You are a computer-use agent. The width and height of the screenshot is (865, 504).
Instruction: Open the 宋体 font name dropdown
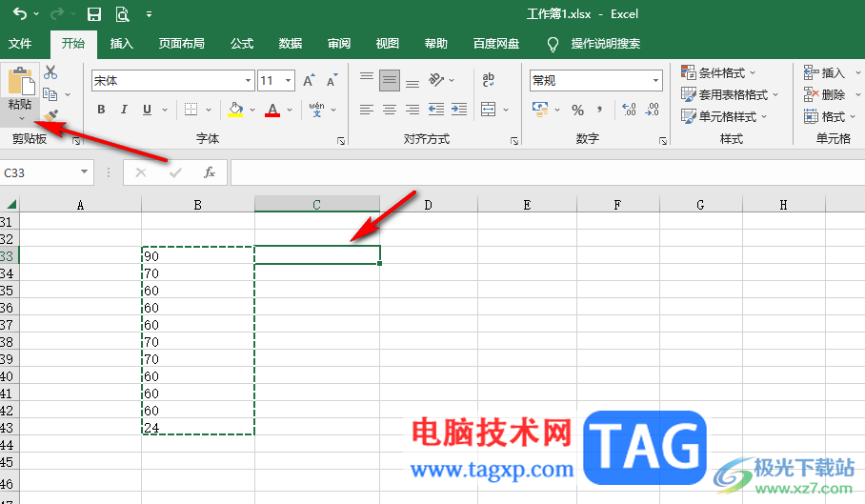[249, 81]
